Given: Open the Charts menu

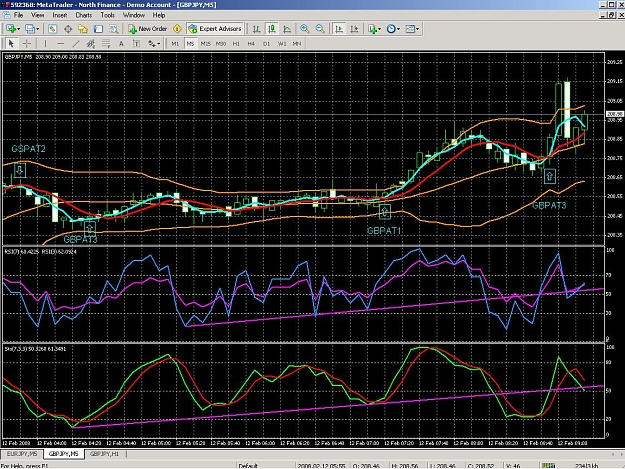Looking at the screenshot, I should (x=84, y=15).
